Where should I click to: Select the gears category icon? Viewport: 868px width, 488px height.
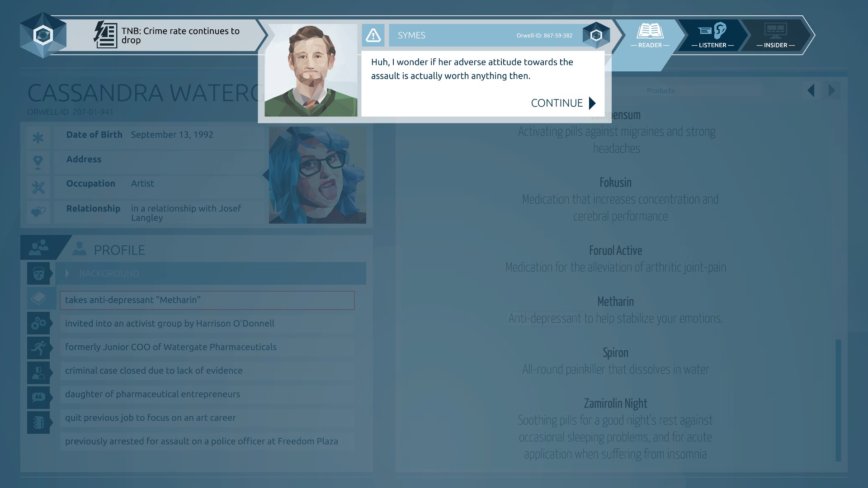tap(38, 323)
